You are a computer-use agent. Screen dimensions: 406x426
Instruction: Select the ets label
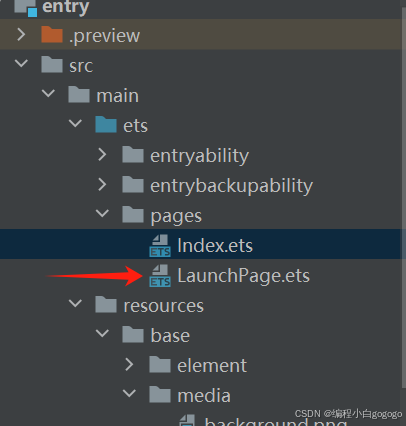click(135, 126)
